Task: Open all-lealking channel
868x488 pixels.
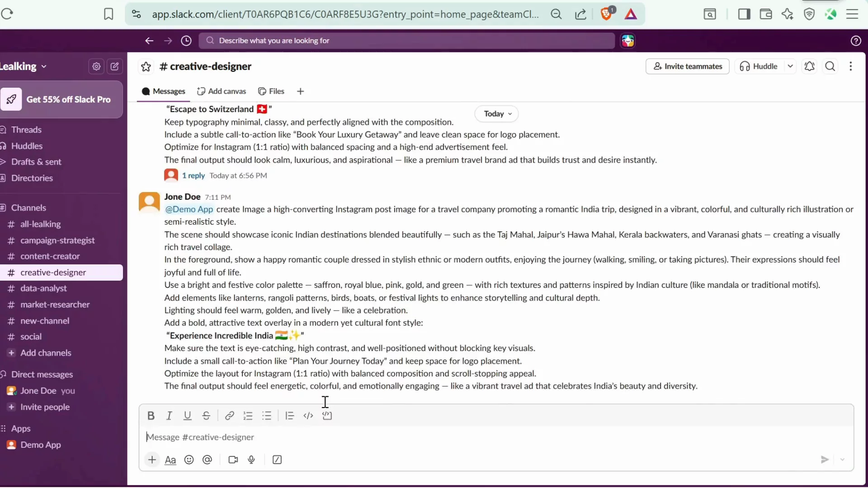Action: [40, 224]
